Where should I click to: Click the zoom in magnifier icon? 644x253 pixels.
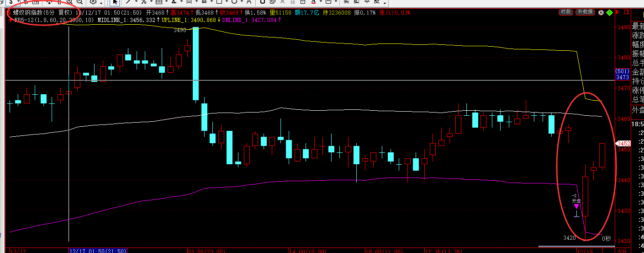(69, 2)
